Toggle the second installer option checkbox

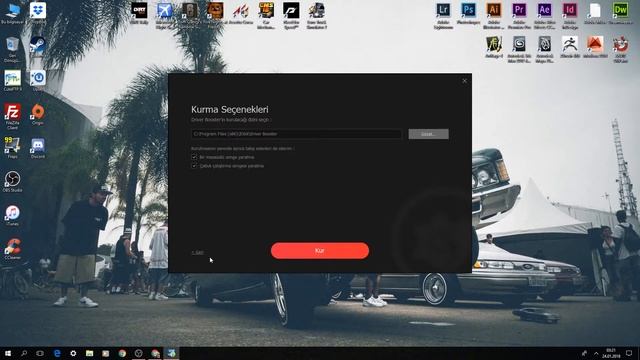click(194, 166)
